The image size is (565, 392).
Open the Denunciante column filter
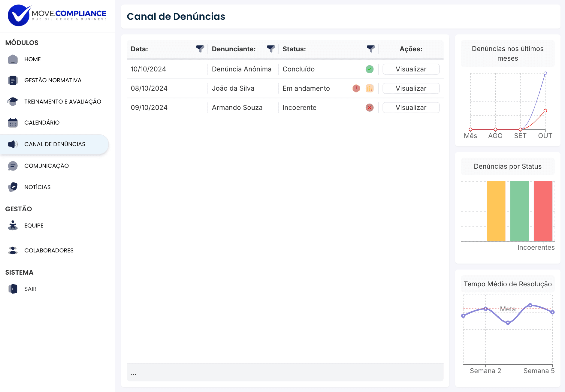point(271,49)
